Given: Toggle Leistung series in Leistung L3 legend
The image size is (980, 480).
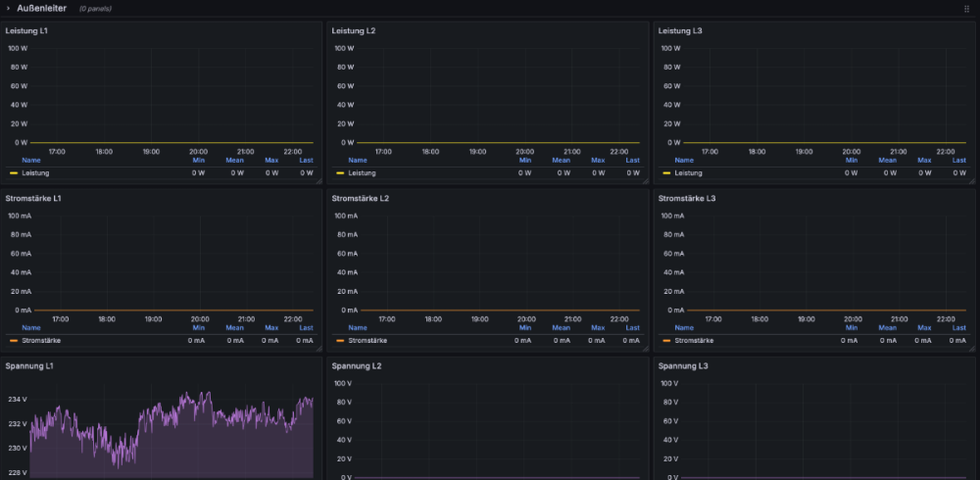Looking at the screenshot, I should (689, 173).
